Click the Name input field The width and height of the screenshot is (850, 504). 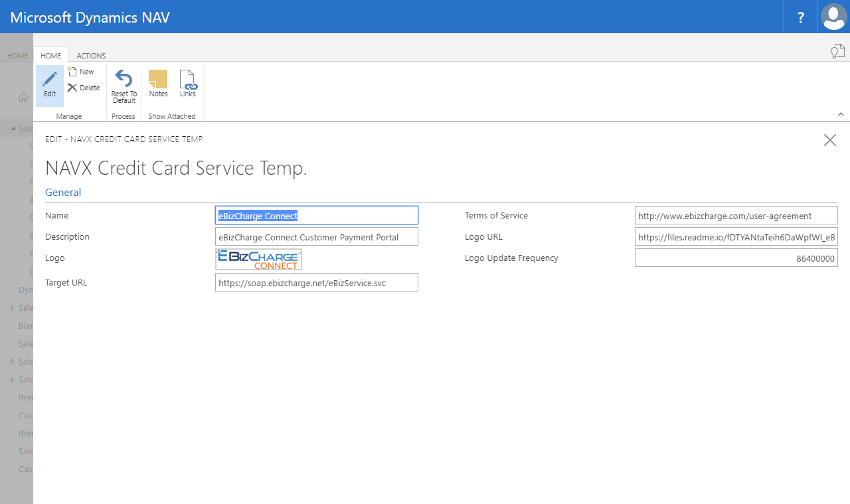click(317, 216)
